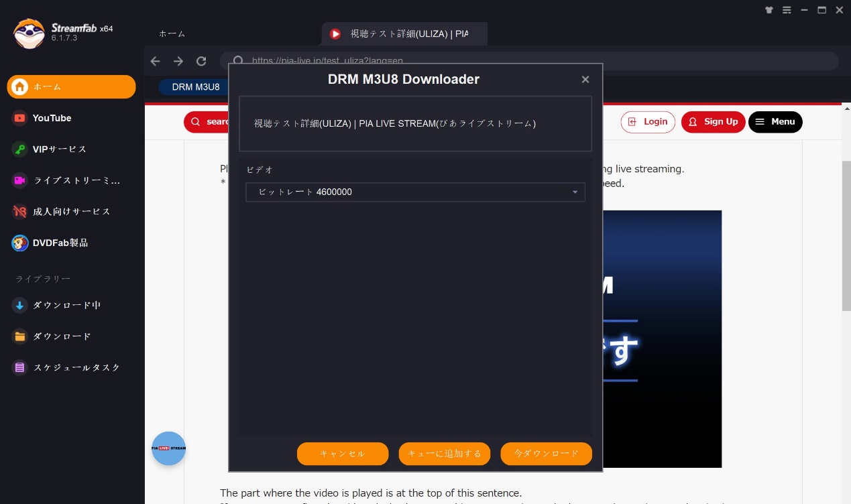Reload the page with the refresh icon
The width and height of the screenshot is (851, 504).
(201, 61)
